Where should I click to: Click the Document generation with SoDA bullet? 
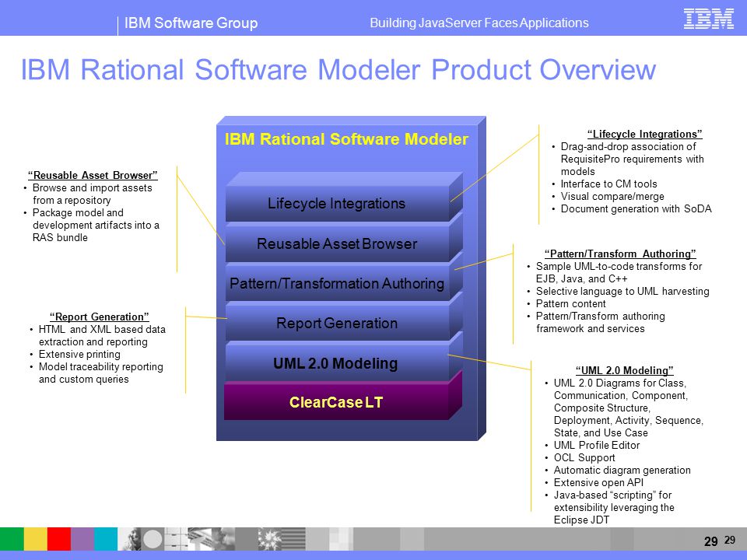tap(636, 208)
